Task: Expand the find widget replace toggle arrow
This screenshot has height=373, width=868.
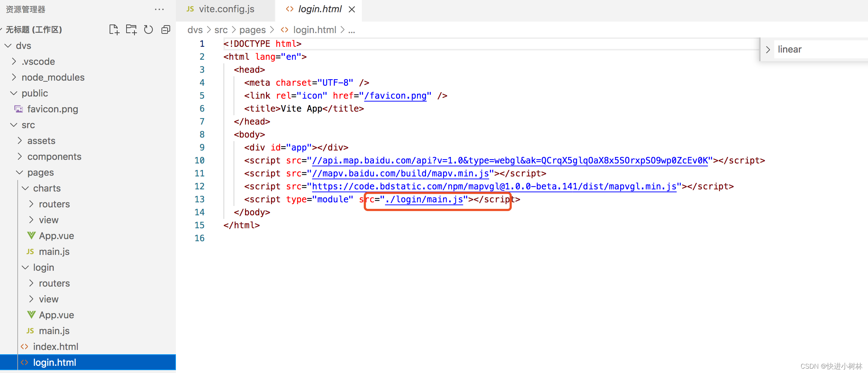Action: click(768, 49)
